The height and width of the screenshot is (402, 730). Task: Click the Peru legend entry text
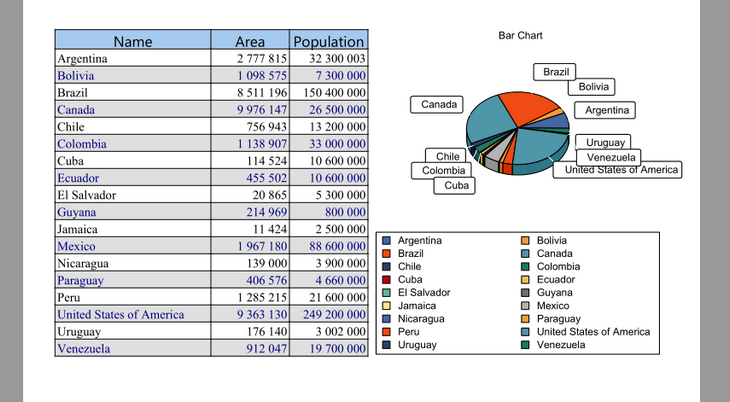pos(408,332)
